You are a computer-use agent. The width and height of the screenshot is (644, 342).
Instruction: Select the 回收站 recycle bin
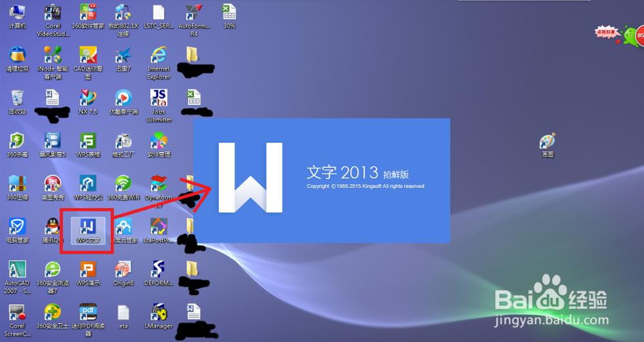[17, 102]
